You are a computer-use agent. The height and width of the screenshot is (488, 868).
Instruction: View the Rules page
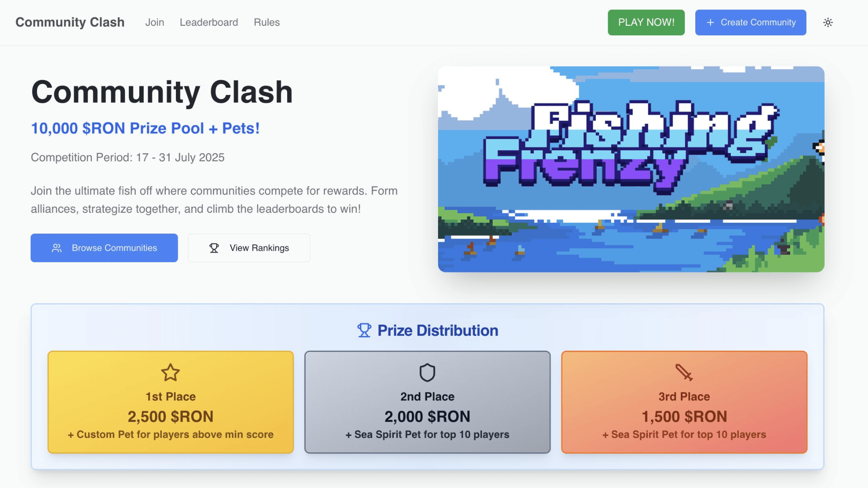pyautogui.click(x=267, y=22)
